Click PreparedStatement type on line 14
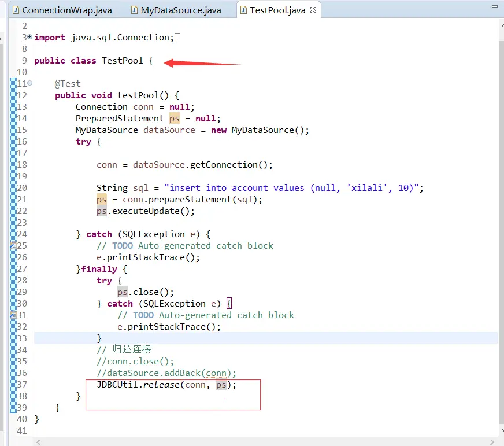 pyautogui.click(x=120, y=119)
